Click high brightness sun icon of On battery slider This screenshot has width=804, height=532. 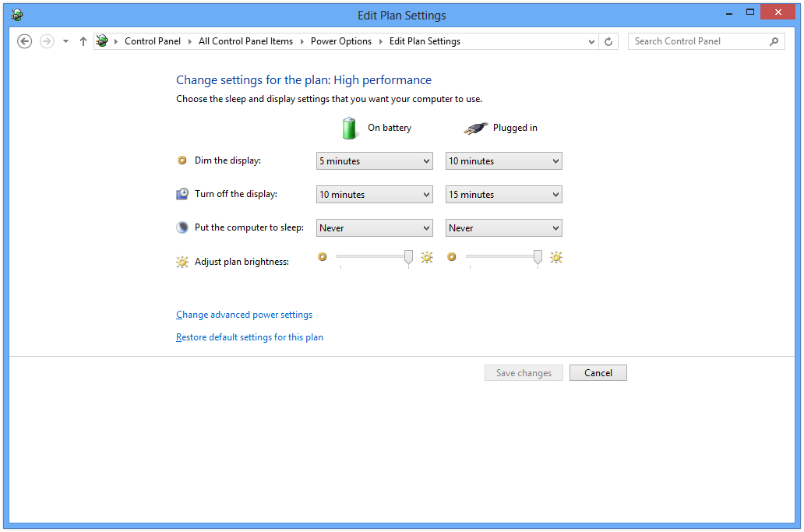click(x=427, y=257)
